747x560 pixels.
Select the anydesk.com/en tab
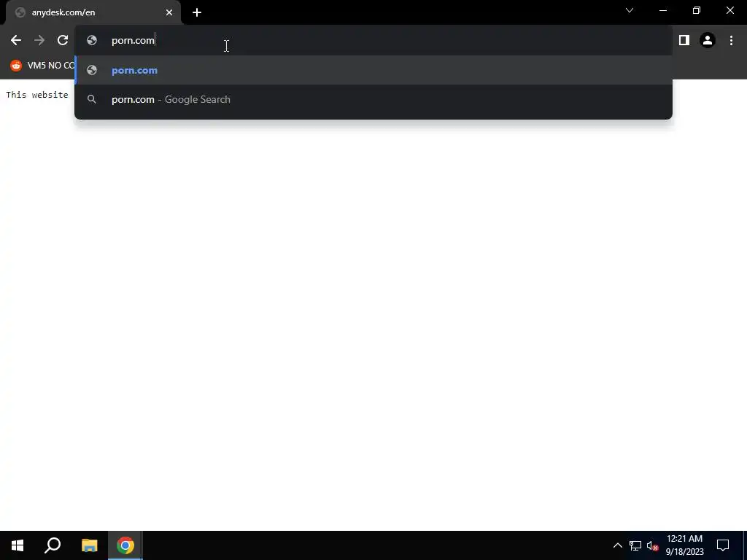pos(93,12)
